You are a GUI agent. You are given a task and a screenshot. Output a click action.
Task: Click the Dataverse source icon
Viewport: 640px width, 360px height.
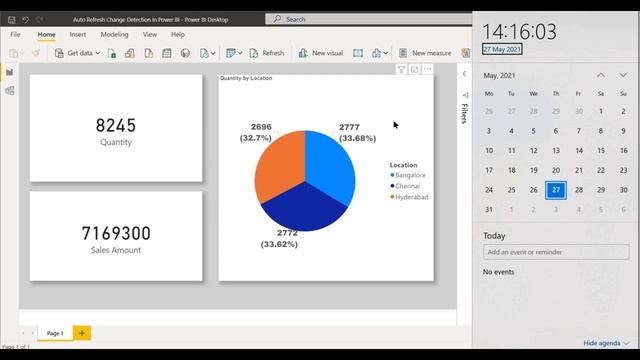click(x=185, y=53)
